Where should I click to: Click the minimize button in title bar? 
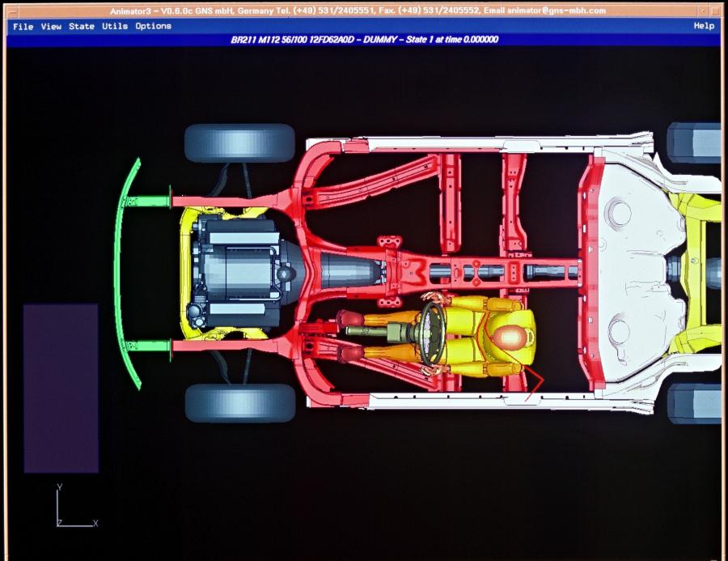705,11
